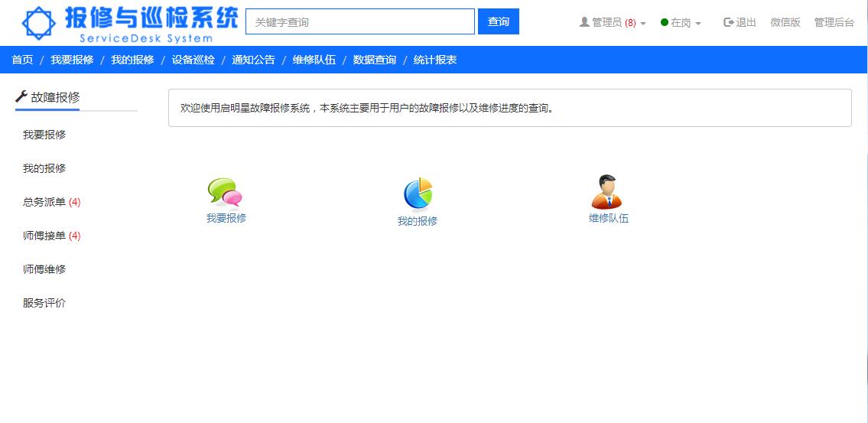Click the 故障报修 sidebar heading
This screenshot has width=868, height=423.
point(55,97)
